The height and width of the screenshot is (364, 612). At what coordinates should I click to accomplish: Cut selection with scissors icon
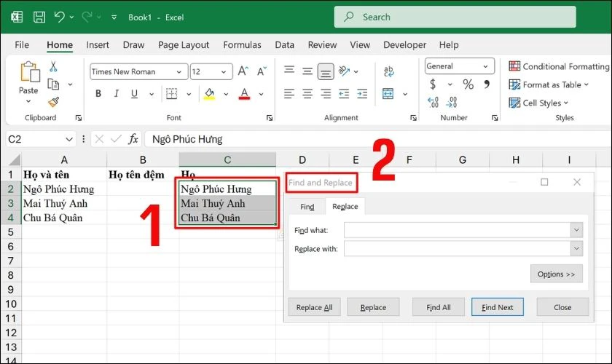pos(53,67)
